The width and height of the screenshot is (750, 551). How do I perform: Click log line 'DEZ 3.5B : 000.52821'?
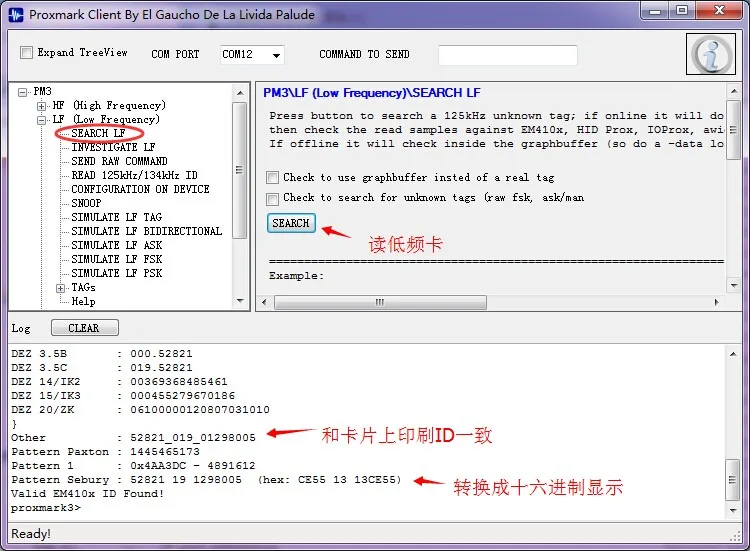tap(102, 353)
